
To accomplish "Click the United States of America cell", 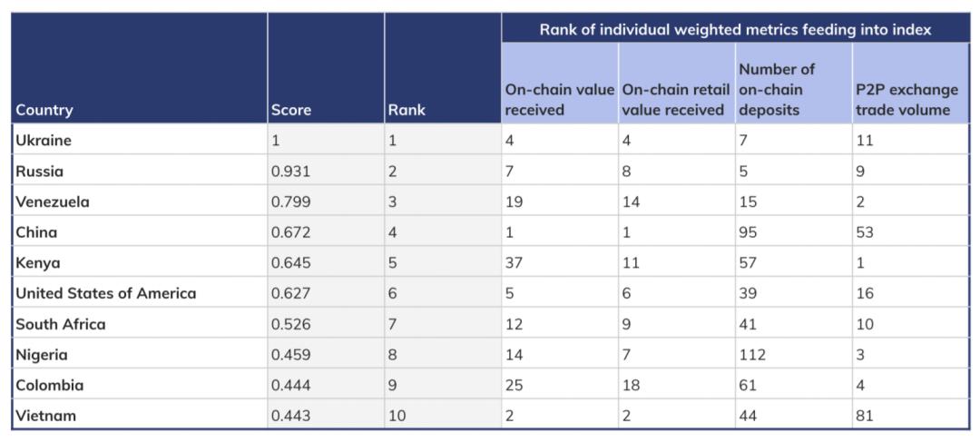I will point(105,293).
